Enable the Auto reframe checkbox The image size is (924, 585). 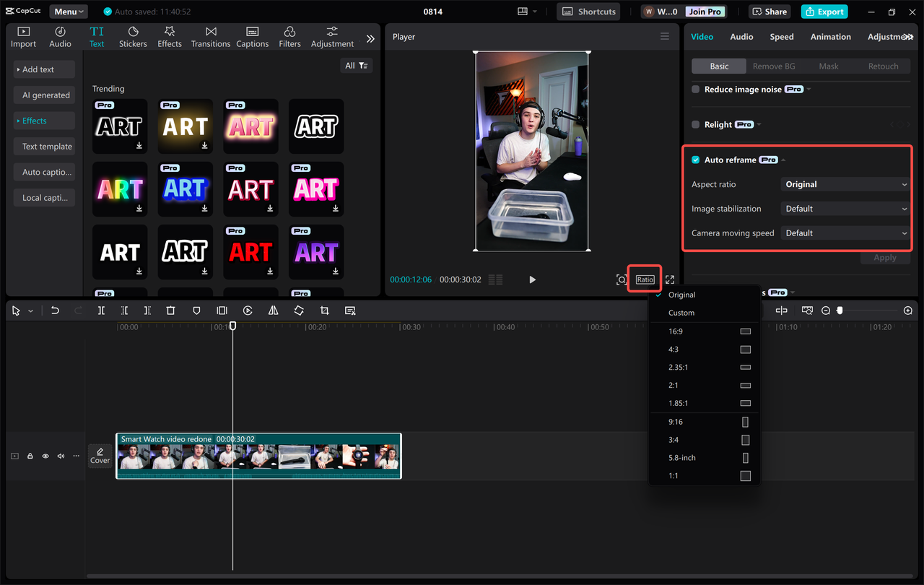coord(694,160)
